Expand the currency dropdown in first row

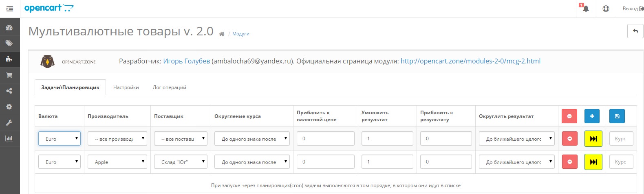(60, 139)
